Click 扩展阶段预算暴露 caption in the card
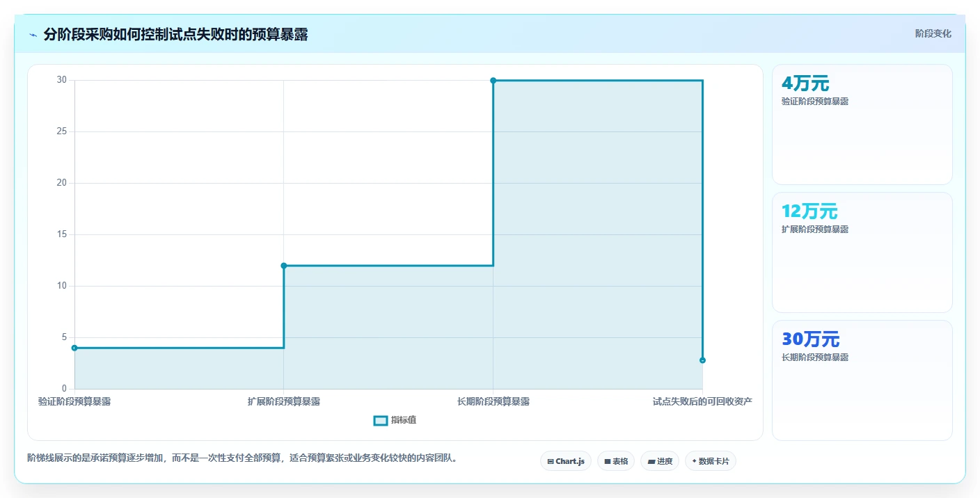Screen dimensions: 980x498 point(815,230)
